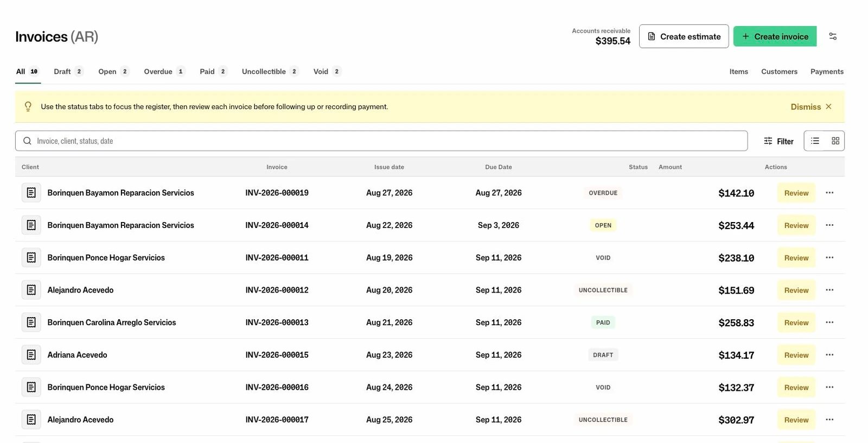Click the search magnifier icon
This screenshot has height=443, width=868.
(x=27, y=141)
